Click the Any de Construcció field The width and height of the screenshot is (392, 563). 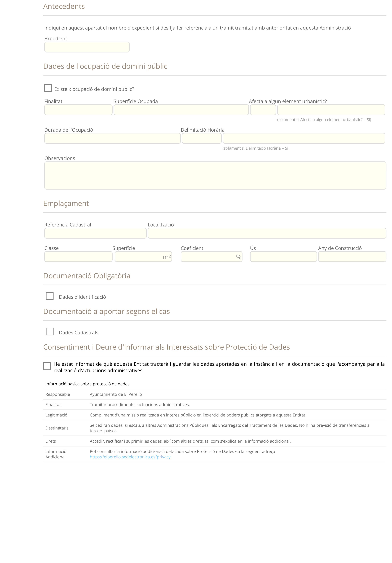click(x=352, y=257)
